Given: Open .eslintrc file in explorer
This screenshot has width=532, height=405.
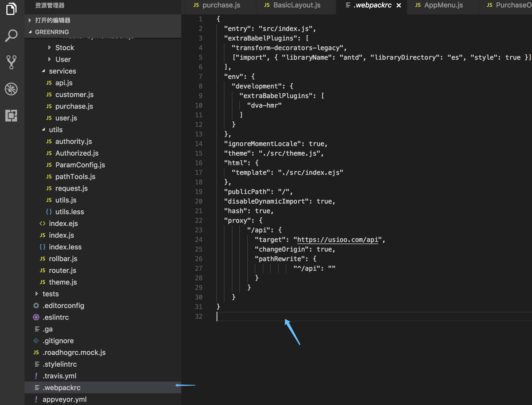Looking at the screenshot, I should (56, 317).
